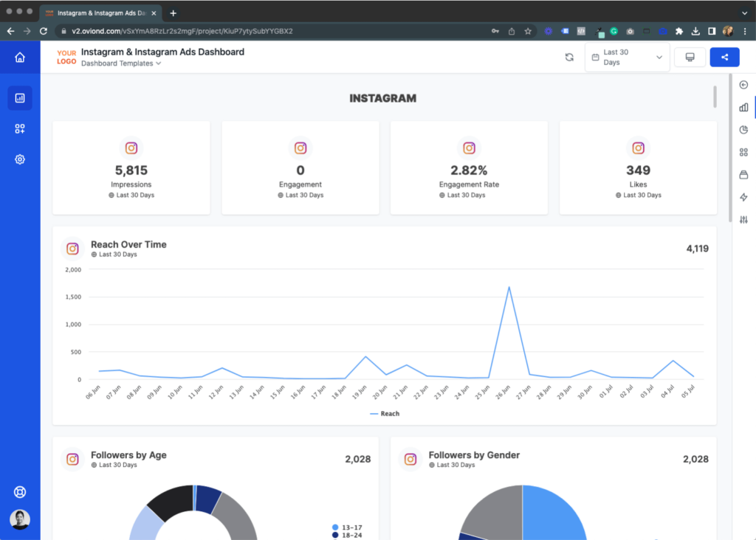Click the Followers by Gender title
Screen dimensions: 756x540
click(x=474, y=454)
